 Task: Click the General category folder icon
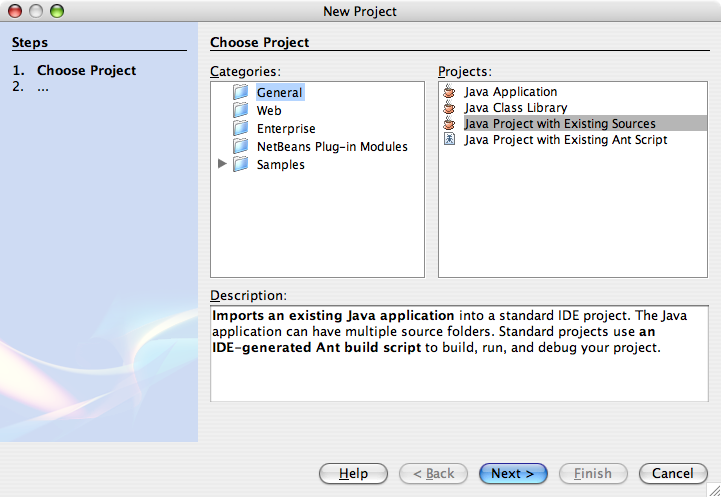(x=240, y=93)
